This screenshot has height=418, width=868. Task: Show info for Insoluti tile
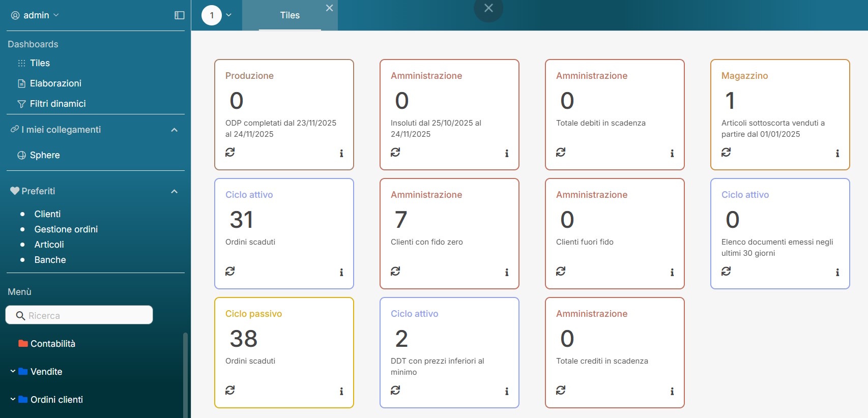[506, 153]
